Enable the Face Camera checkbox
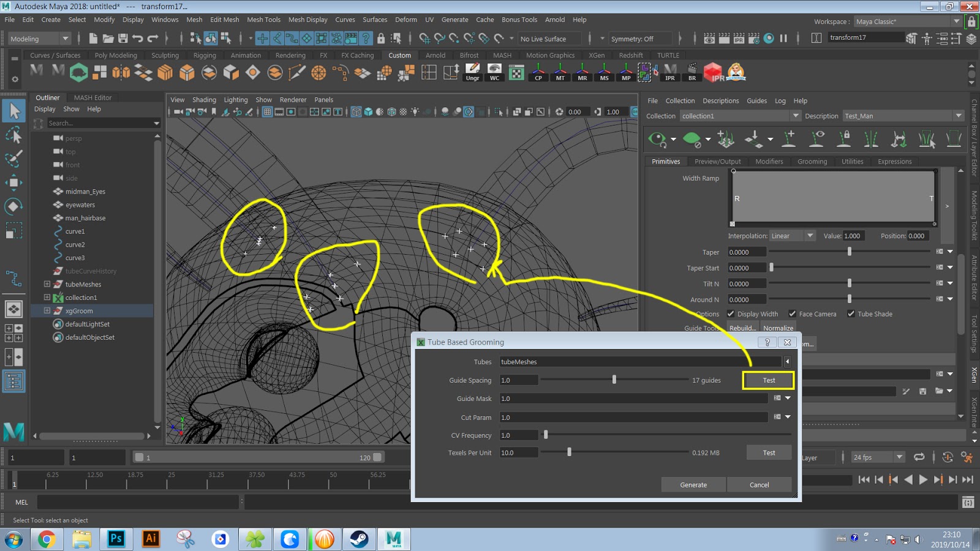 tap(791, 313)
